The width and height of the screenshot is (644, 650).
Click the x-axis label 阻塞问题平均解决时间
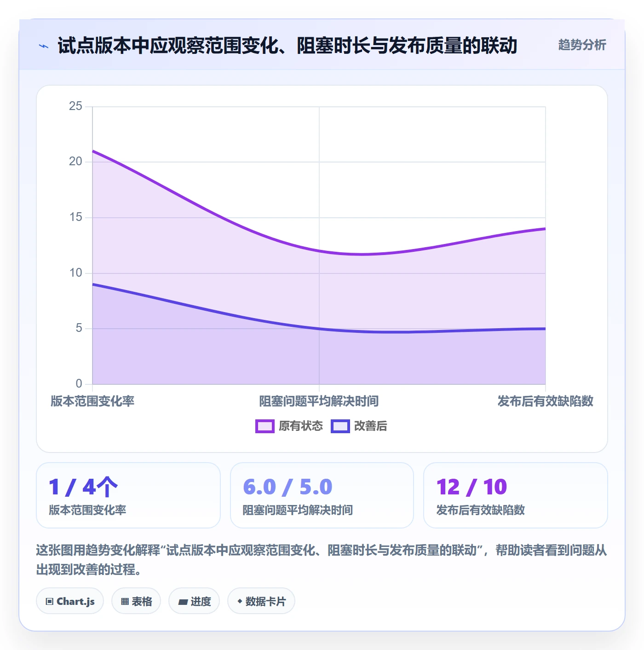319,401
